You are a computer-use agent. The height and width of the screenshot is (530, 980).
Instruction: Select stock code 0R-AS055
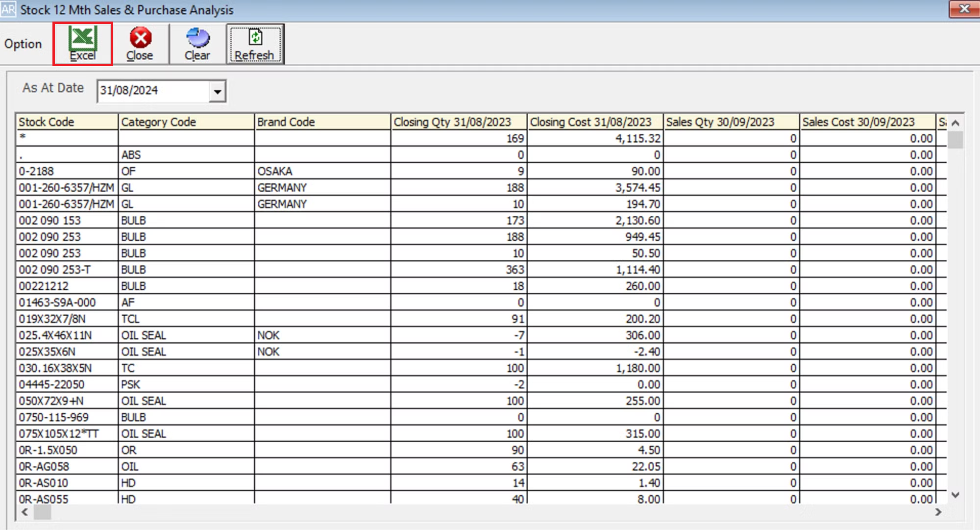point(67,498)
